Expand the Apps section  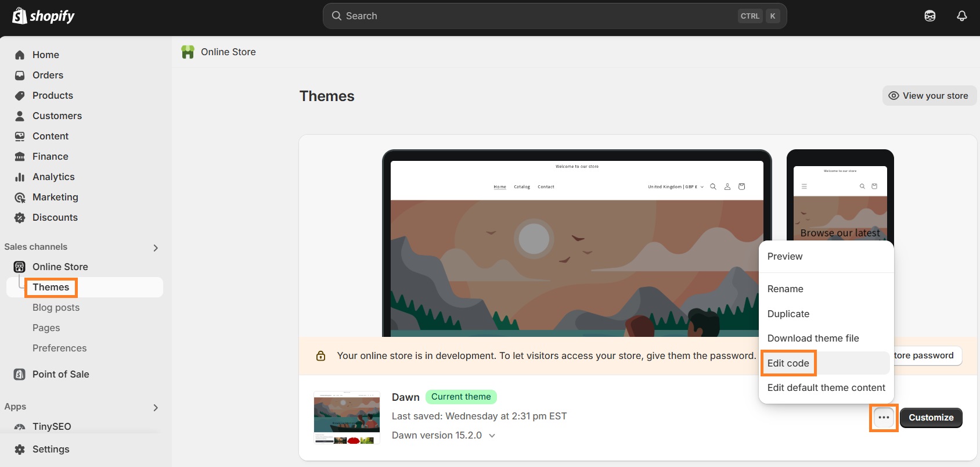[156, 407]
